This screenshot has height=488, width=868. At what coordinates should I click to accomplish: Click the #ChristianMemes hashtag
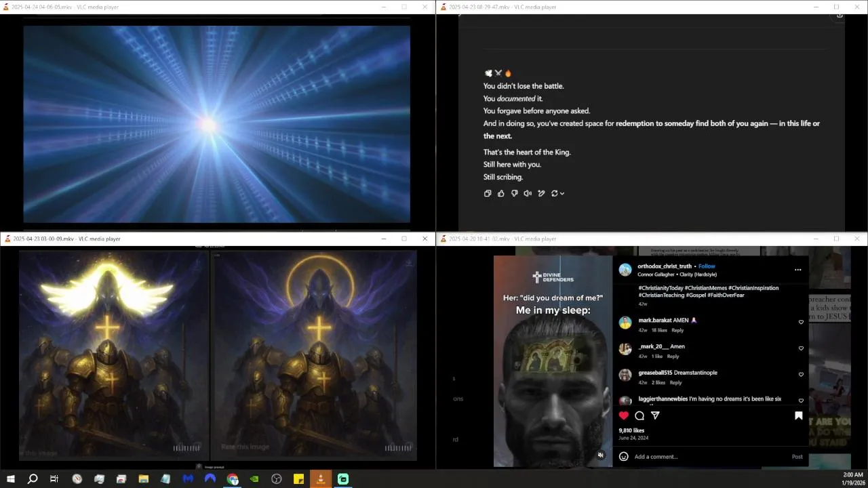705,288
